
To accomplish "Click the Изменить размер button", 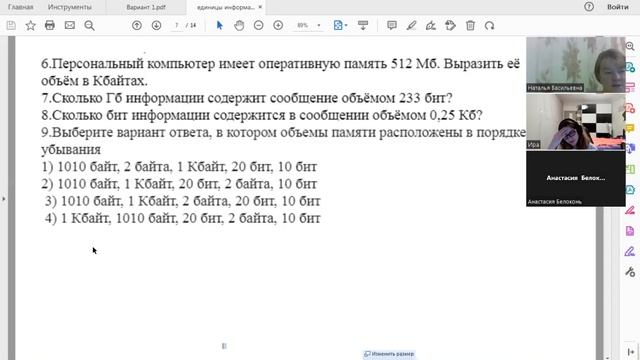I will (x=389, y=354).
